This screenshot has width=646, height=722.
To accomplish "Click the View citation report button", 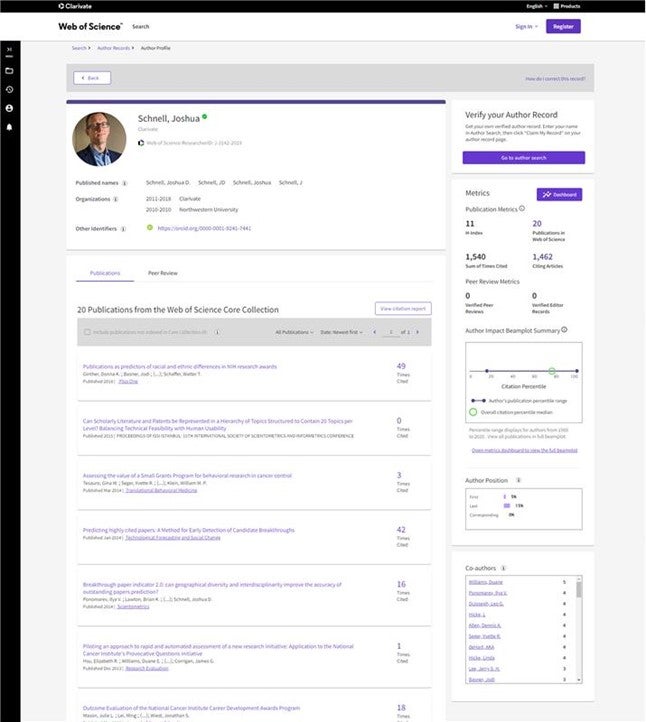I will [x=403, y=309].
